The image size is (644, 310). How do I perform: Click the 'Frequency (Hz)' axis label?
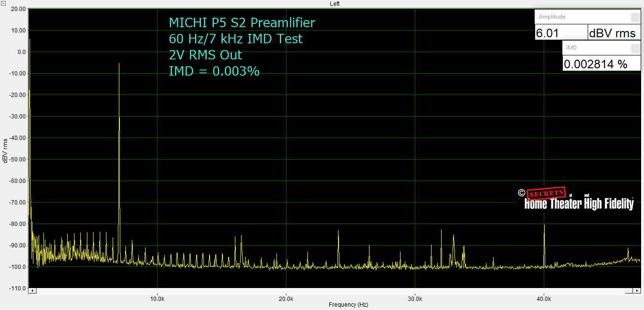pyautogui.click(x=348, y=304)
